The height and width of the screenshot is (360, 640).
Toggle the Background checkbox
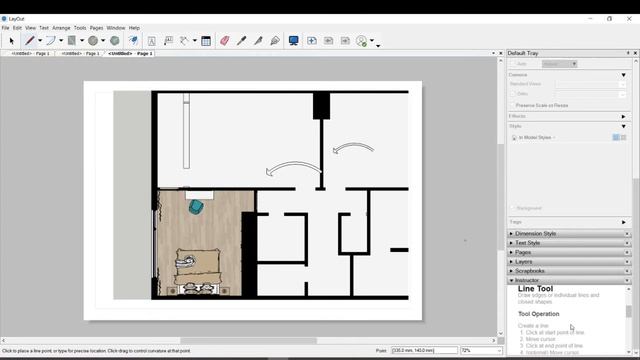[513, 208]
